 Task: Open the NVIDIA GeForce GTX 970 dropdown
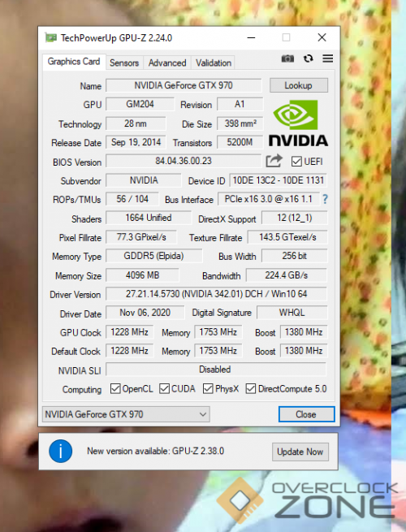126,414
